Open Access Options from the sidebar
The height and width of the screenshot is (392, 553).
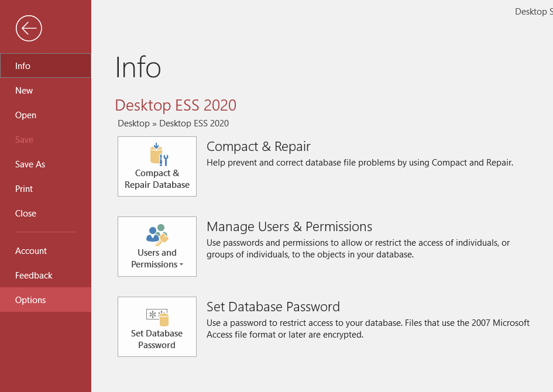tap(30, 300)
